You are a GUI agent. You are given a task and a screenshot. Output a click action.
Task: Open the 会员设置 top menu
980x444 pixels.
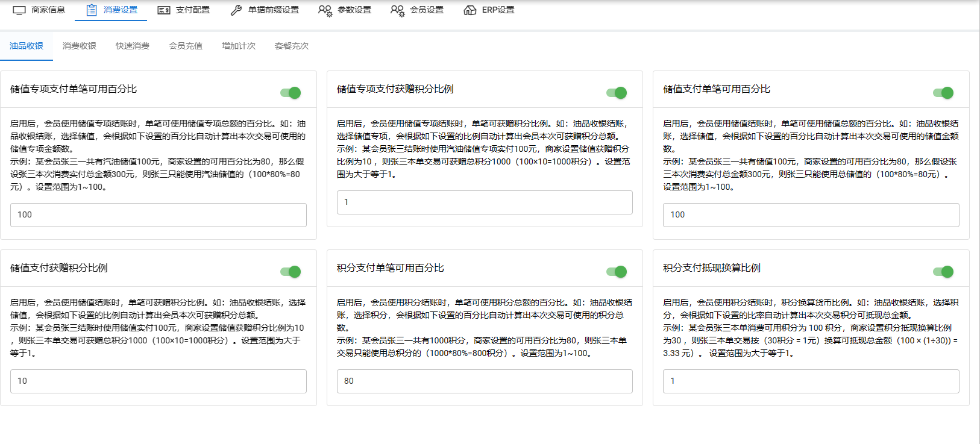point(417,10)
